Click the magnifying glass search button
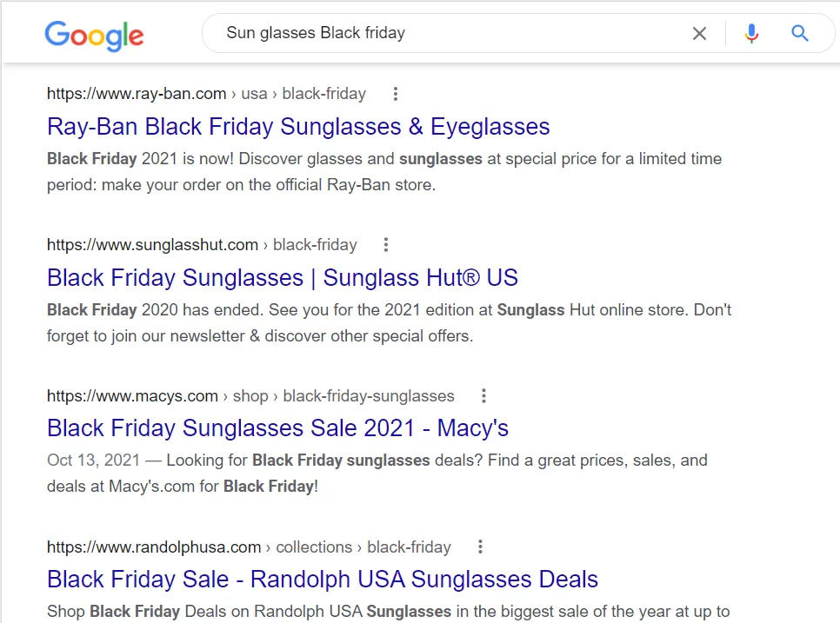 click(800, 34)
